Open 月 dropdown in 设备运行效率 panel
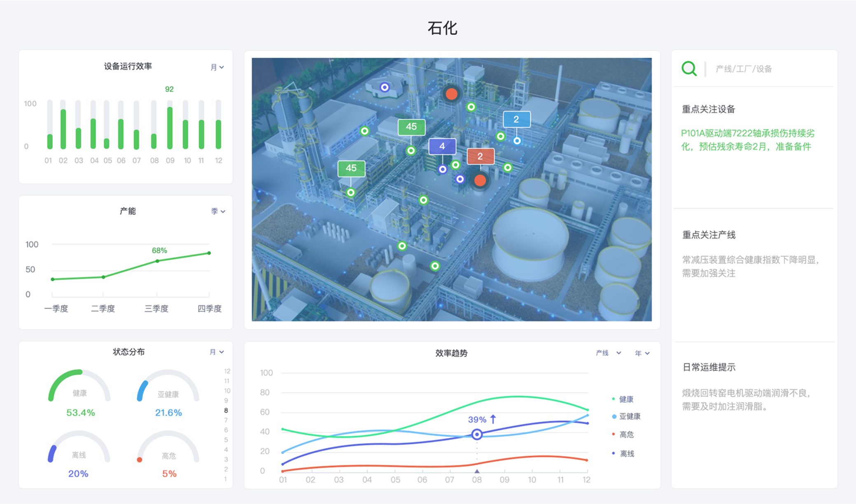The image size is (856, 504). tap(217, 67)
